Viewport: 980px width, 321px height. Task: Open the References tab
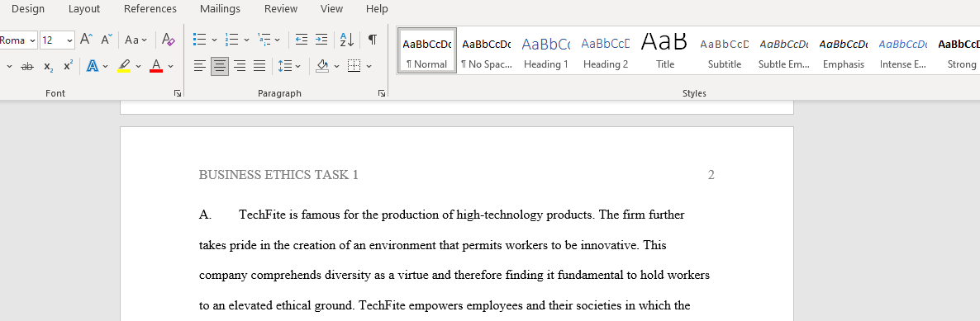[x=150, y=9]
